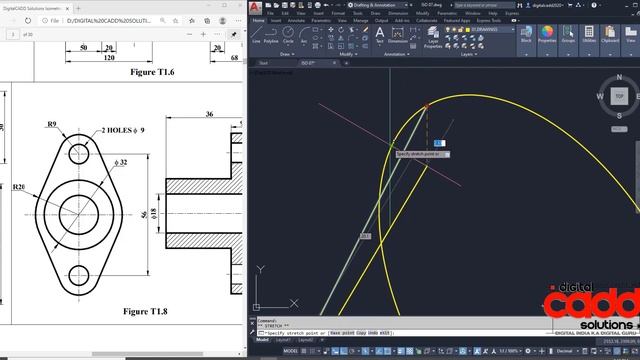The height and width of the screenshot is (360, 640).
Task: Expand the Modify panel flyout
Action: (348, 54)
